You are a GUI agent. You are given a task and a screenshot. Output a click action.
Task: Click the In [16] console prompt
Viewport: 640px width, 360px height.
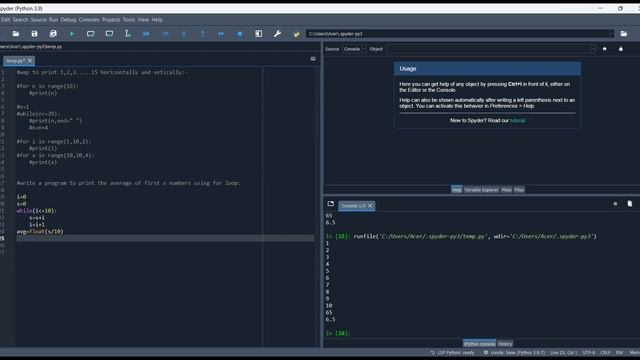coord(338,333)
